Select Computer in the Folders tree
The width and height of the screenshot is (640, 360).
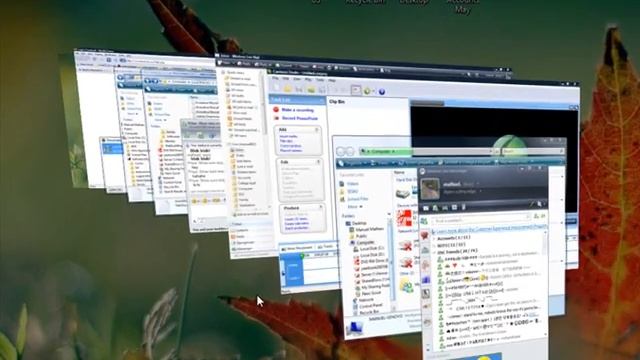365,242
